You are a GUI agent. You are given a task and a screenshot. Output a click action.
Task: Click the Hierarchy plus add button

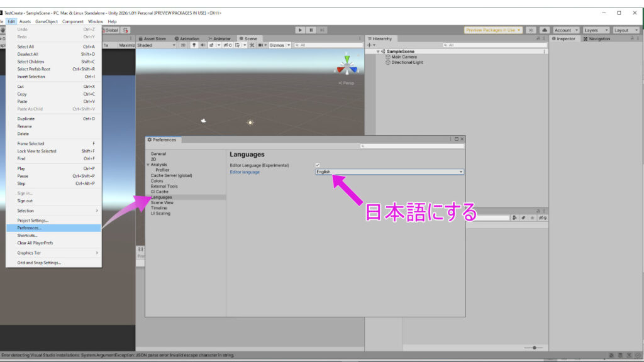point(369,45)
